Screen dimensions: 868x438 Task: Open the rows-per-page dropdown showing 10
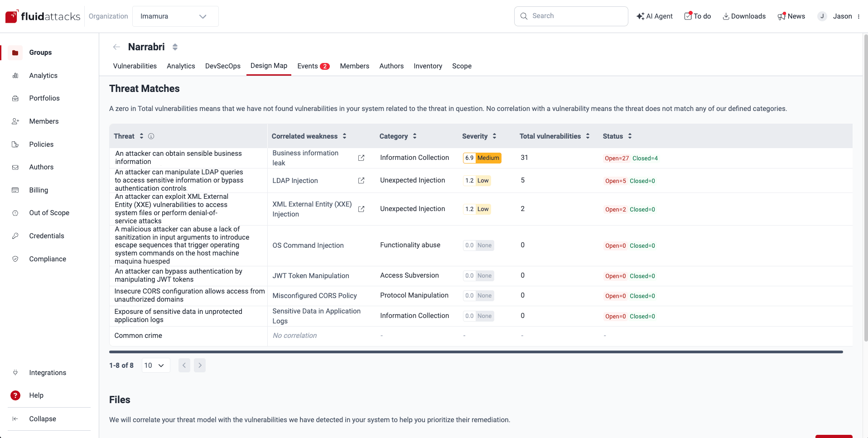[x=155, y=365]
